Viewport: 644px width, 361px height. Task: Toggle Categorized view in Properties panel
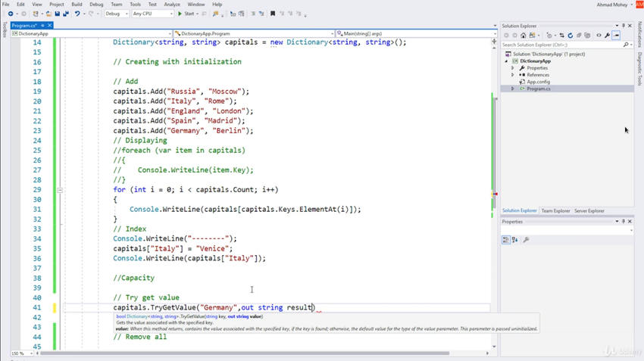tap(505, 240)
